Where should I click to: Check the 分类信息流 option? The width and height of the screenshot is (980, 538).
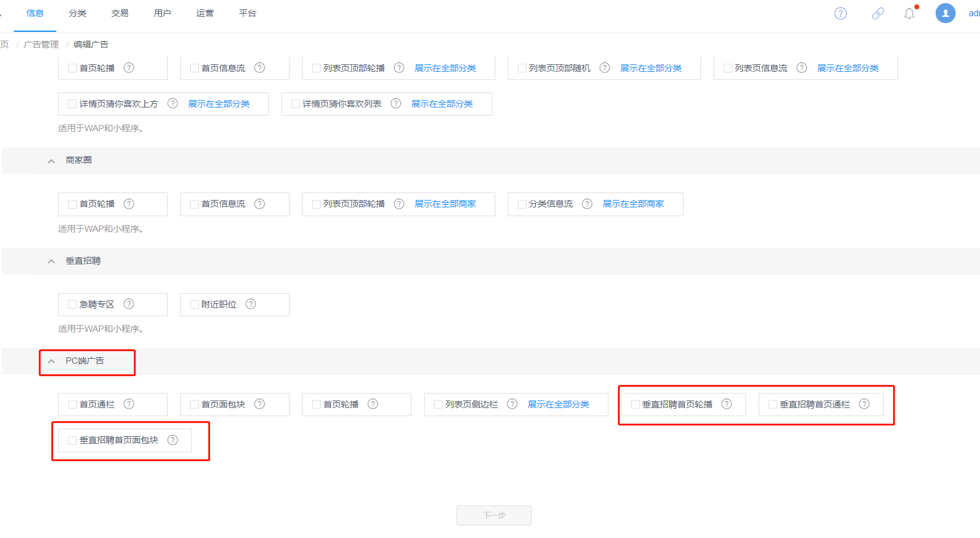click(x=522, y=204)
